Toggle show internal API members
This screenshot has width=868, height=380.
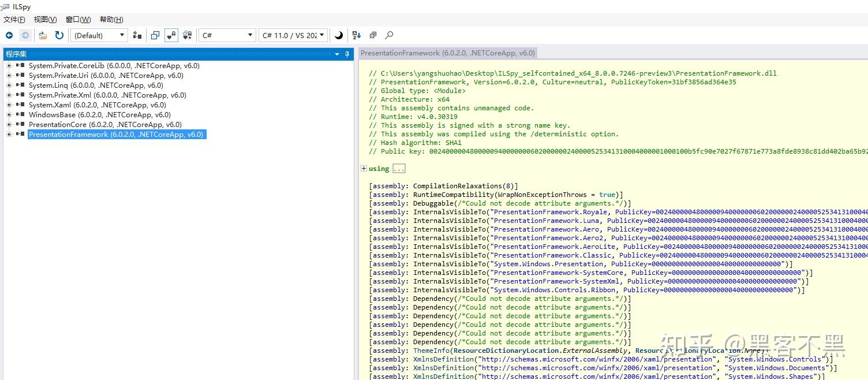(171, 35)
